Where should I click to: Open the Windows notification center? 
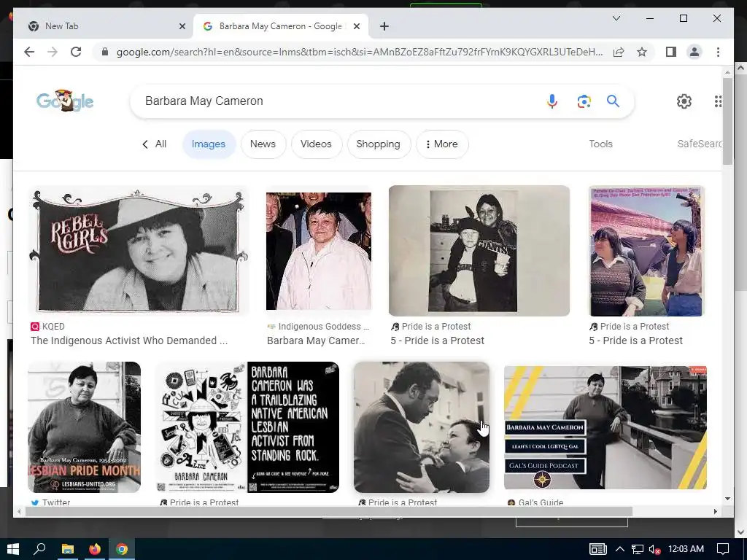[723, 549]
